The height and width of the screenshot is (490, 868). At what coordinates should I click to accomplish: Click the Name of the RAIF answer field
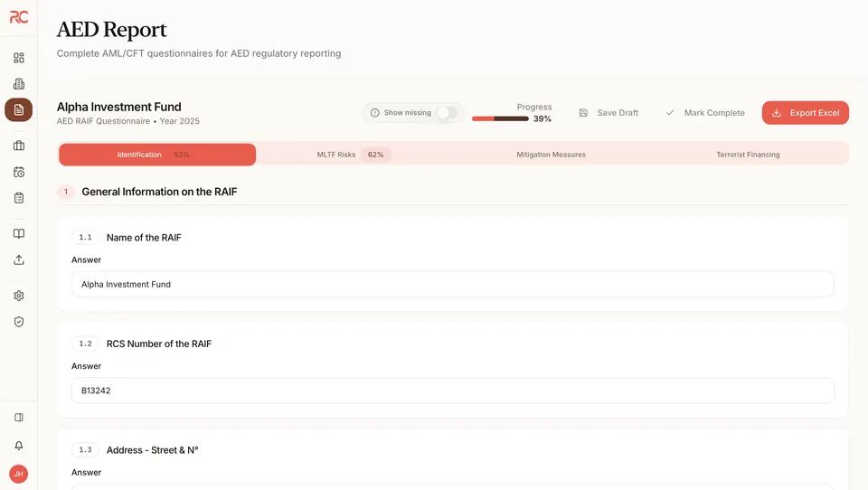click(x=452, y=284)
